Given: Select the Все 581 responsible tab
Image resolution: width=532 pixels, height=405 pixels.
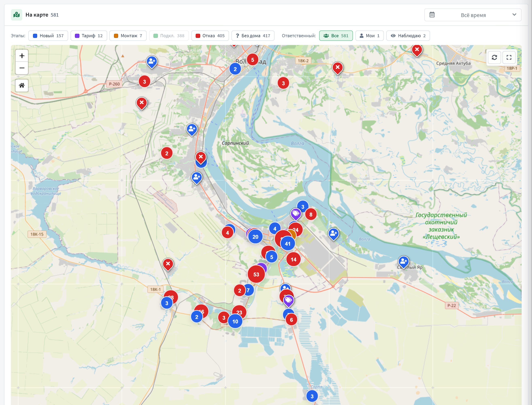Looking at the screenshot, I should tap(336, 36).
